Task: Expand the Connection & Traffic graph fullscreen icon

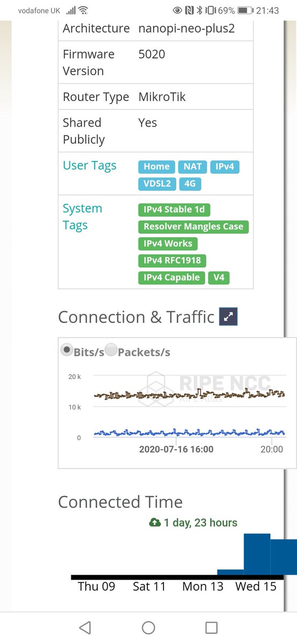Action: coord(229,317)
